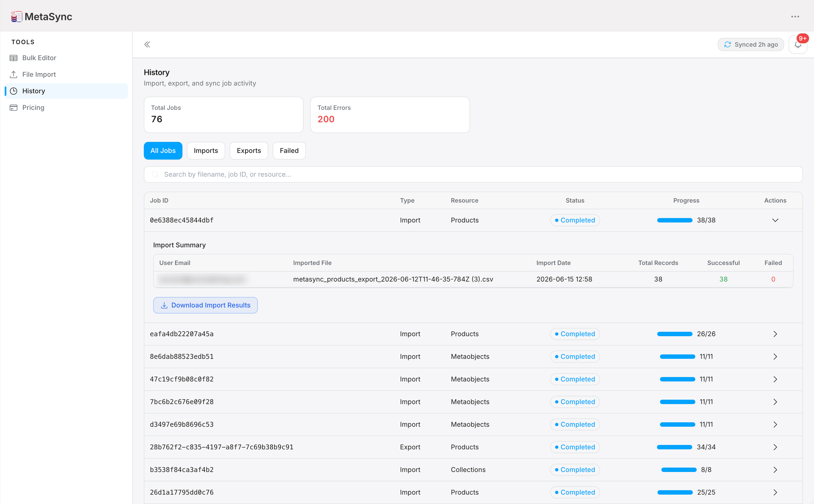The width and height of the screenshot is (814, 504).
Task: Expand job 26d1a17795dd0c76 row
Action: click(775, 493)
